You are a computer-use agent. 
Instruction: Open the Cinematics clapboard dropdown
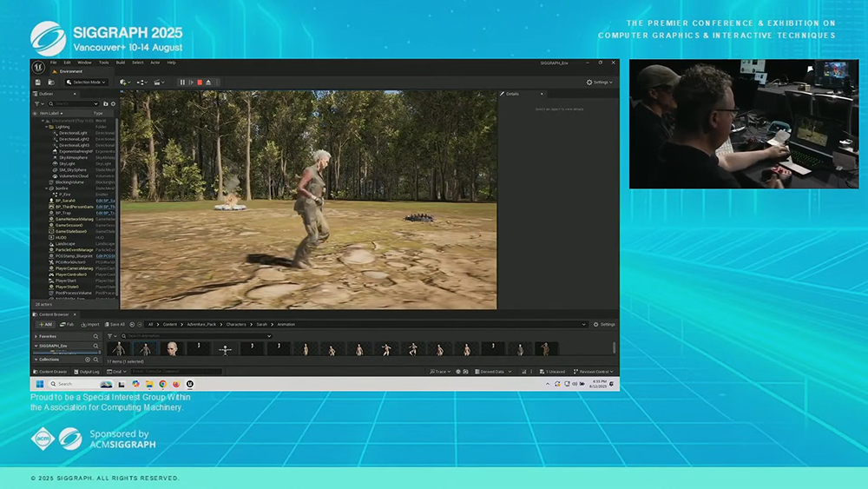coord(160,82)
